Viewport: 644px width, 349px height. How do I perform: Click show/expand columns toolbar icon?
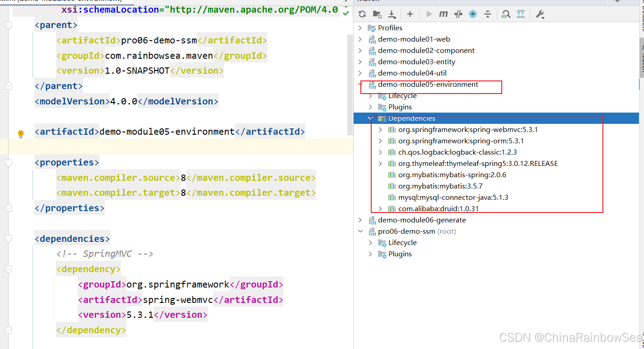coord(521,14)
